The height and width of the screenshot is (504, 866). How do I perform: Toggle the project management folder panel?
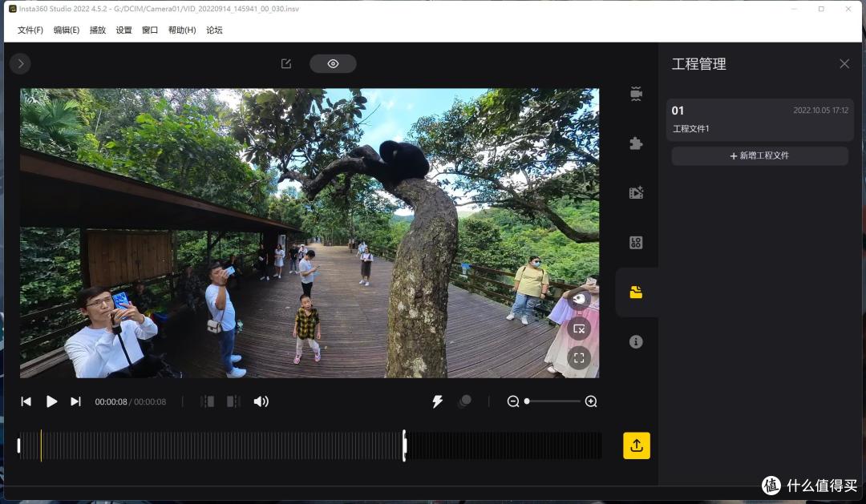(636, 292)
